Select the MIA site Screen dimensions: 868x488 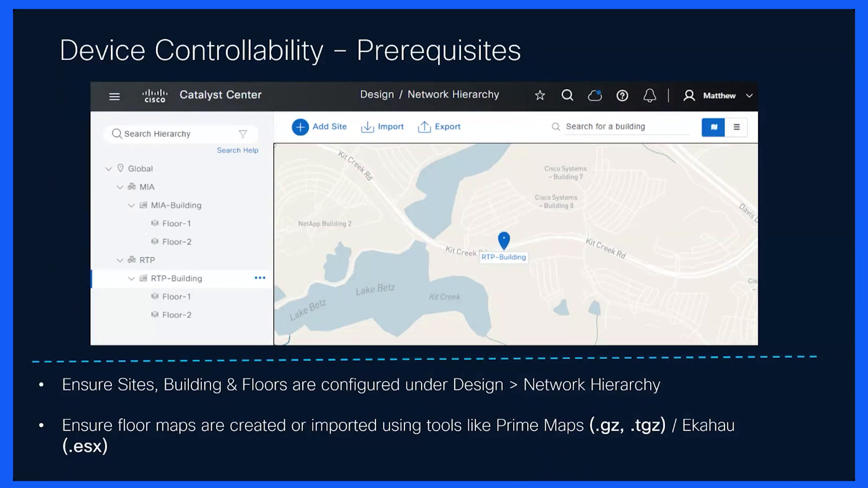147,187
